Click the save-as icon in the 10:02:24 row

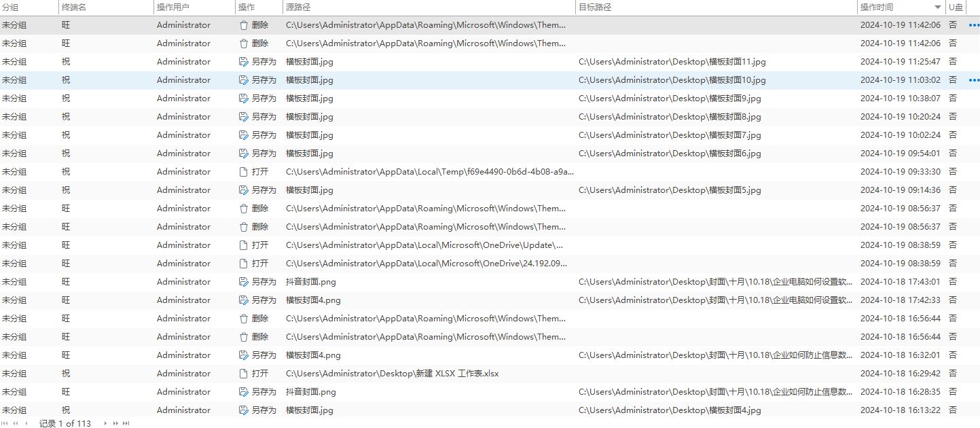point(244,135)
